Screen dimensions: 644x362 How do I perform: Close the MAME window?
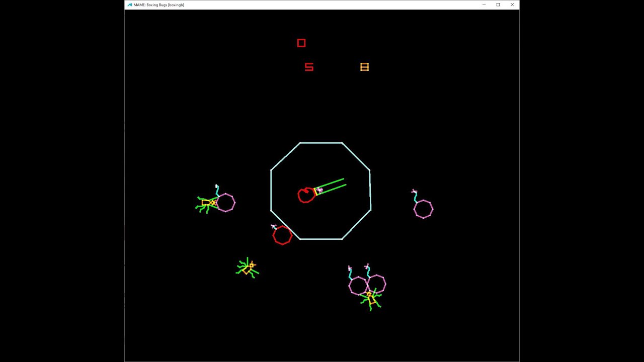coord(512,5)
